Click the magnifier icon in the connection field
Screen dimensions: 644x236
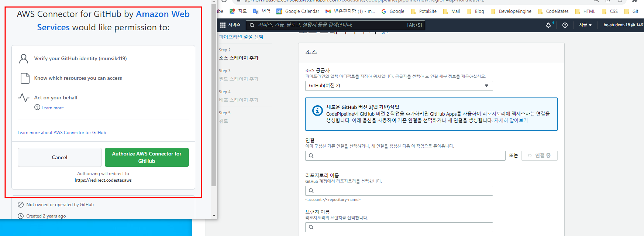click(x=311, y=156)
